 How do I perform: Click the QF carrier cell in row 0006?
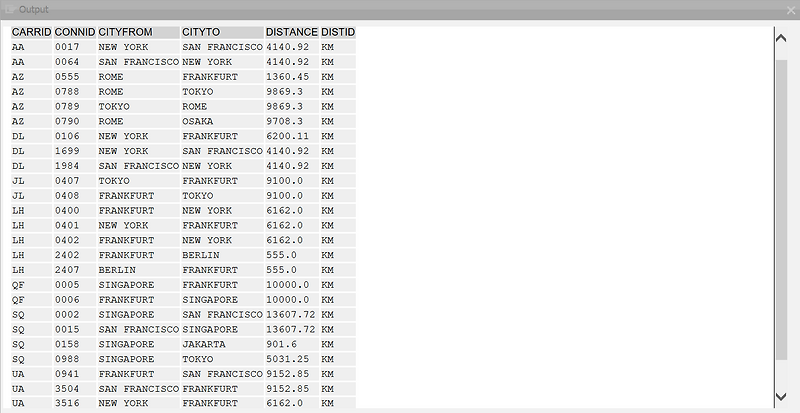point(32,300)
